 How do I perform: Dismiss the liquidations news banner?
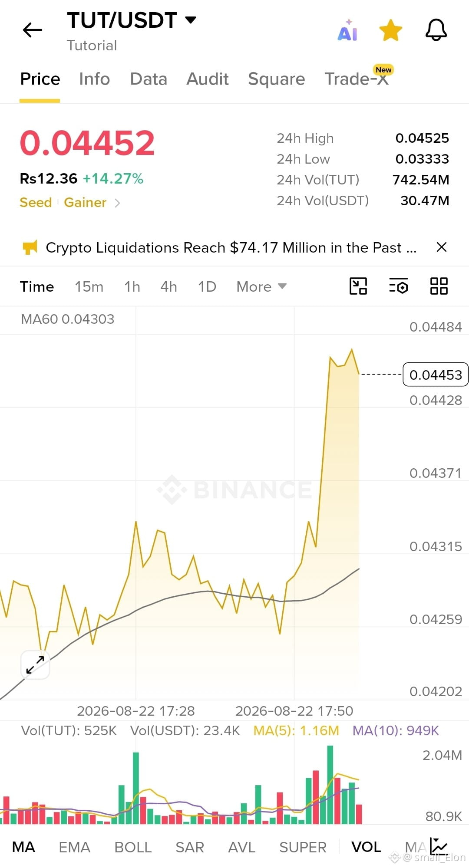pos(442,247)
